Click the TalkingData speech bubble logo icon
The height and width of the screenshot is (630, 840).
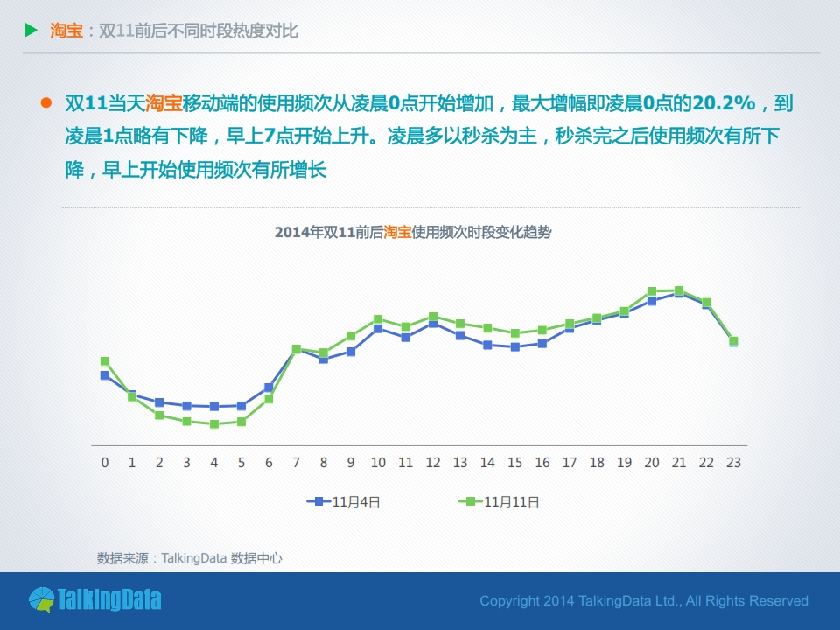click(41, 599)
